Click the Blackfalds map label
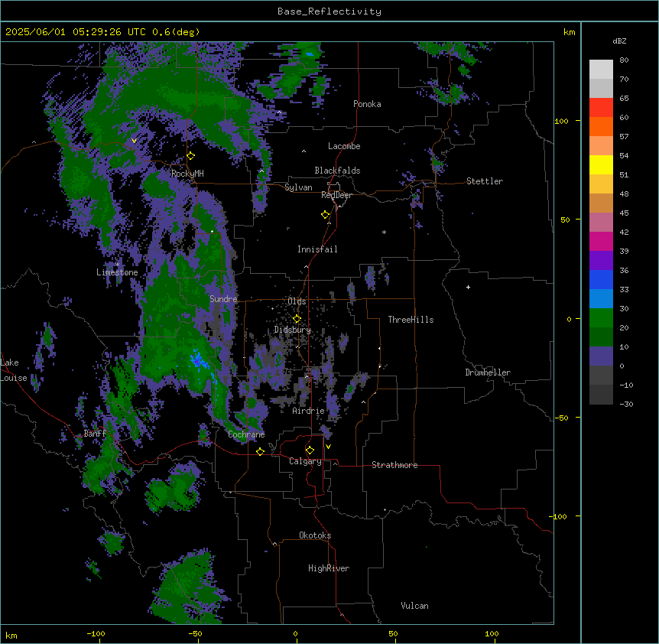The width and height of the screenshot is (659, 644). coord(337,171)
